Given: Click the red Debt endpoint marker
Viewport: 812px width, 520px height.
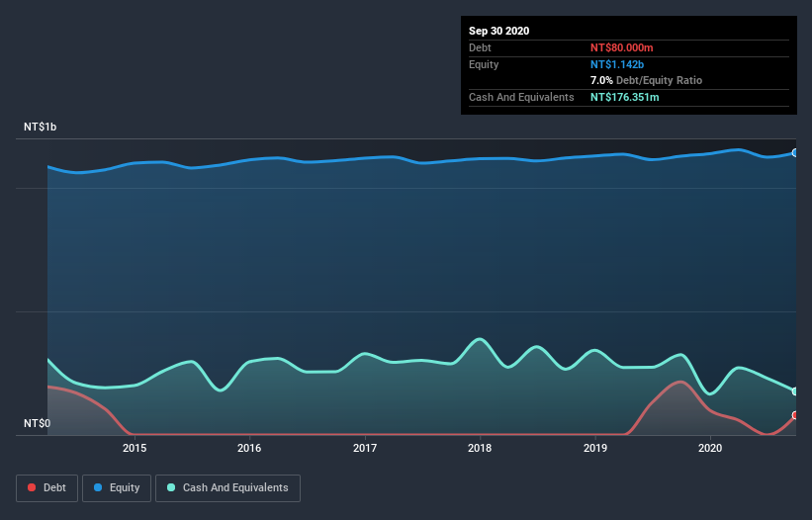Looking at the screenshot, I should [795, 415].
